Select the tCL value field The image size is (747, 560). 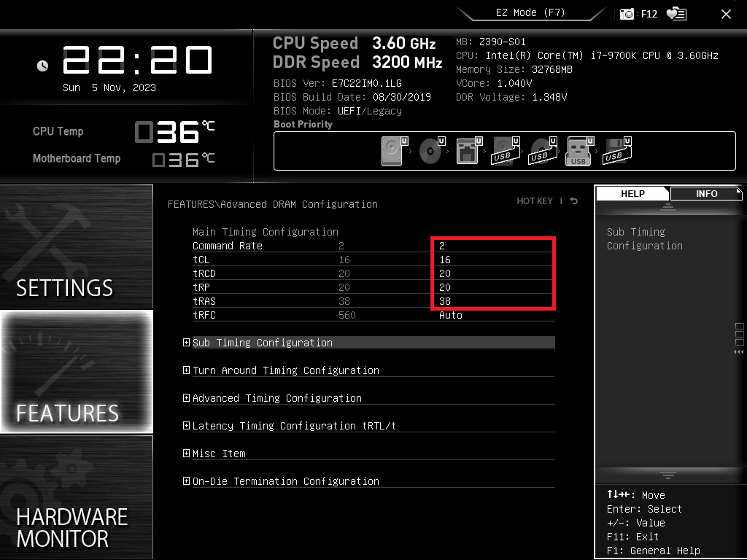coord(493,260)
